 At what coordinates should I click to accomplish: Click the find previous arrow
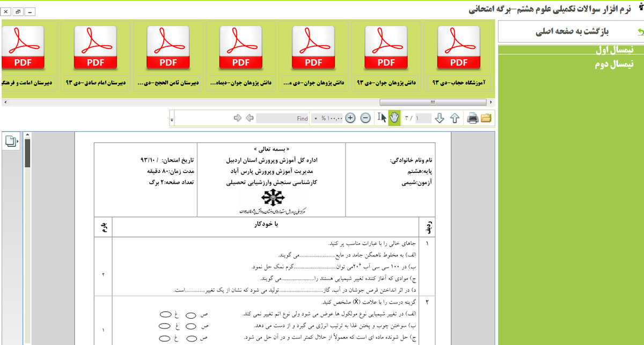pos(249,118)
